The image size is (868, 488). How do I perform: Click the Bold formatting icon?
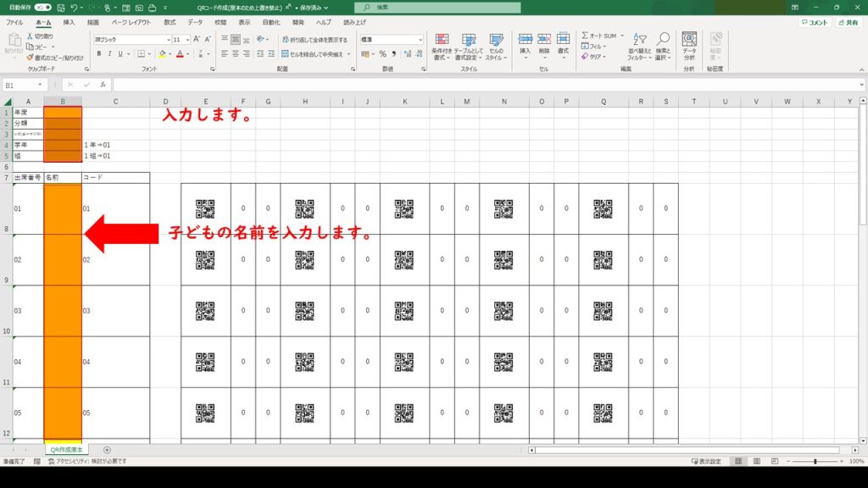pos(98,54)
